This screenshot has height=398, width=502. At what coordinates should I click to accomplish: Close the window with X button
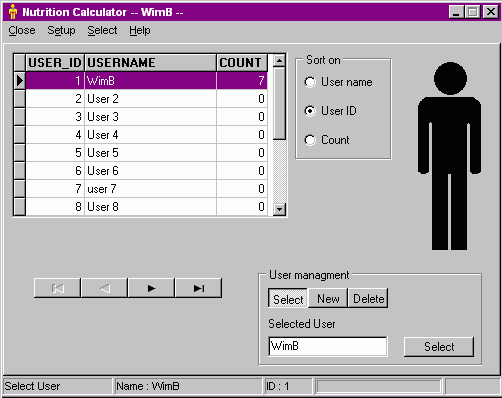(x=491, y=12)
